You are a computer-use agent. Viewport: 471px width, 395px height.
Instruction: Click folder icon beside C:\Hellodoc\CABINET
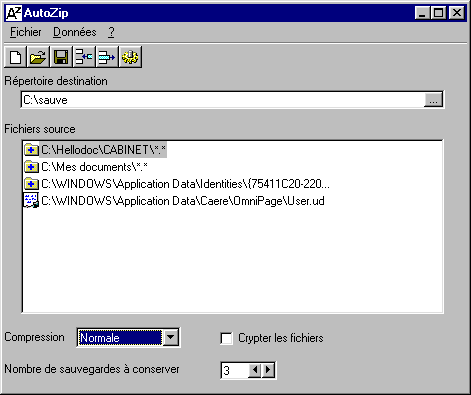[31, 150]
